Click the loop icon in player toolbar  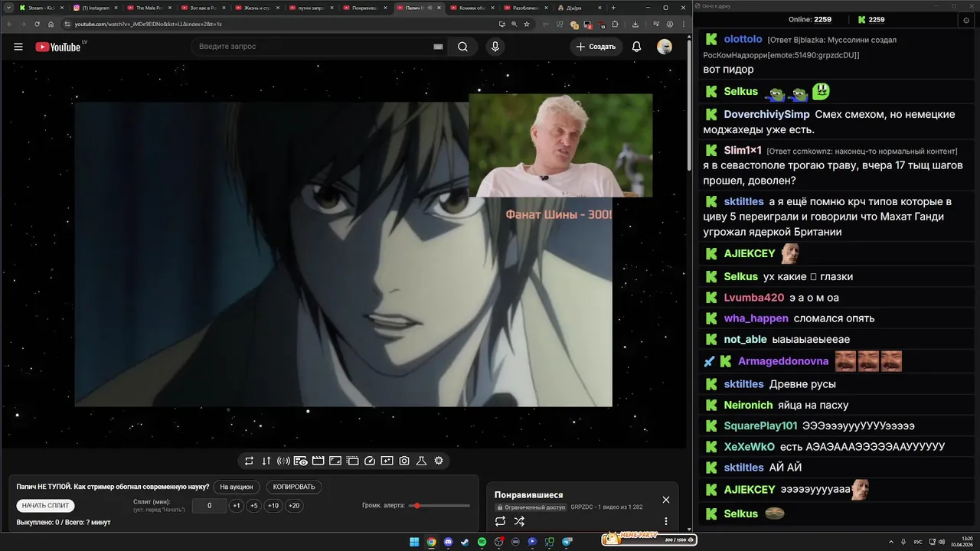(249, 461)
